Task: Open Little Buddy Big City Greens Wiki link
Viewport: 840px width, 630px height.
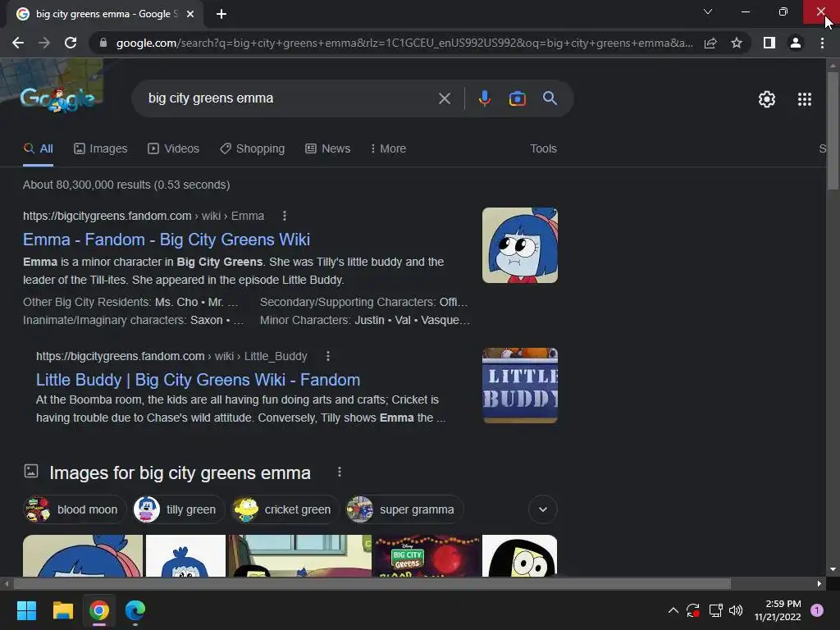Action: point(198,380)
